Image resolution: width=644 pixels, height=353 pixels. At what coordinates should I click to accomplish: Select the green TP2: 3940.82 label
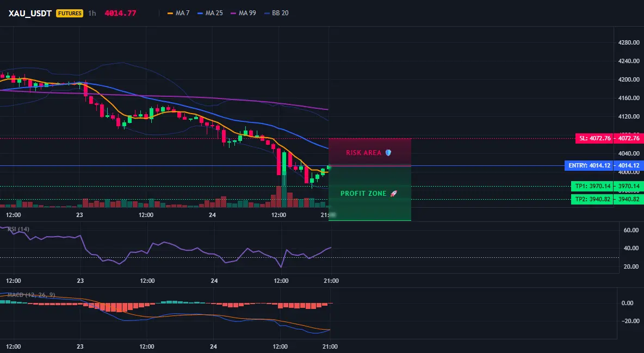tap(592, 199)
